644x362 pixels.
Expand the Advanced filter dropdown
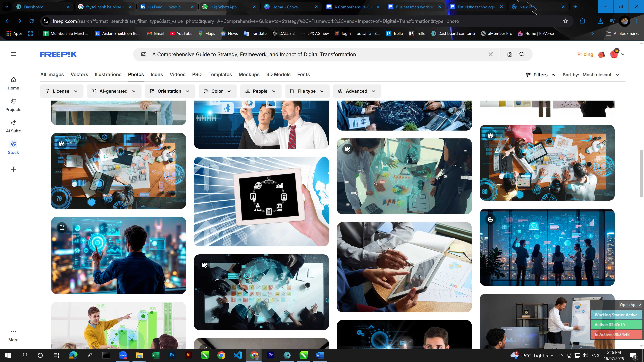click(357, 91)
